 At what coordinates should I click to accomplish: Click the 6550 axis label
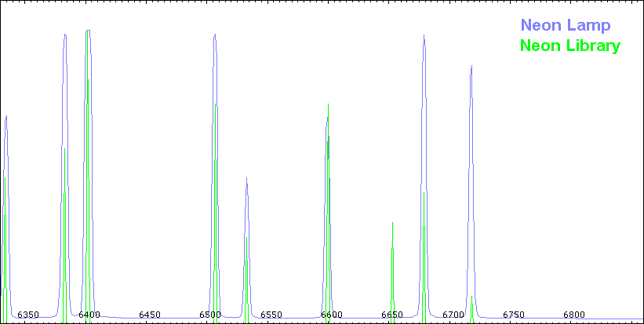pos(271,315)
